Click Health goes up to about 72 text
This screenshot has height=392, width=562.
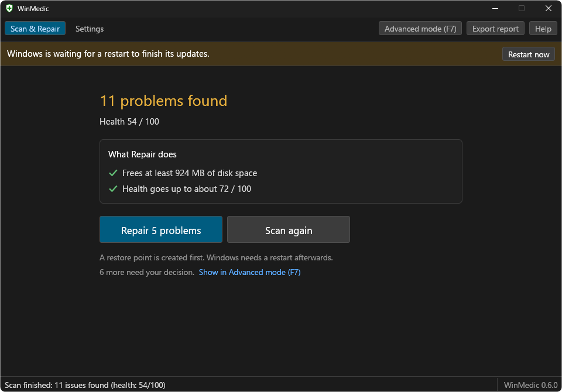[x=187, y=189]
